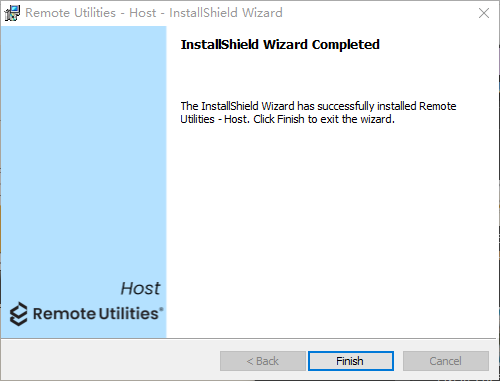Close the InstallShield Wizard window with X
The width and height of the screenshot is (500, 381).
point(484,13)
